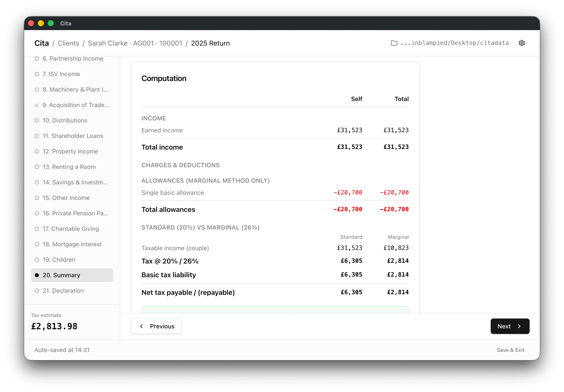Click the Previous button

(x=156, y=326)
